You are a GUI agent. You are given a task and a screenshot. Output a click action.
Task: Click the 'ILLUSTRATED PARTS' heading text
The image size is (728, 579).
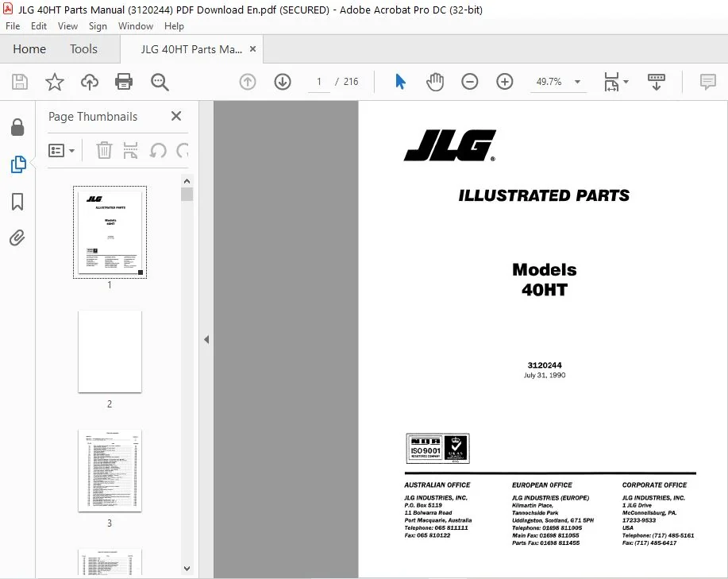pos(544,195)
